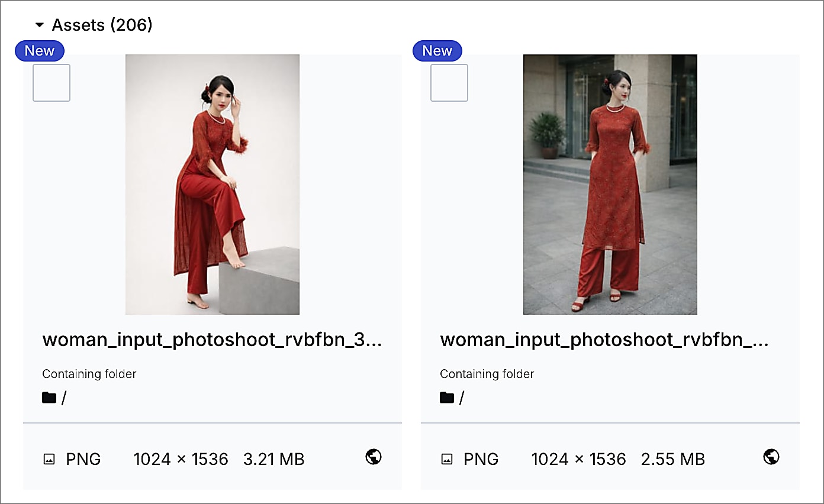Click the New badge on the seated-pose asset

[39, 50]
